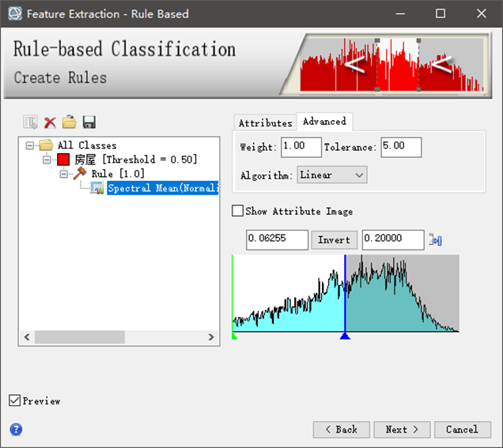Select the All Classes root item

click(x=87, y=145)
